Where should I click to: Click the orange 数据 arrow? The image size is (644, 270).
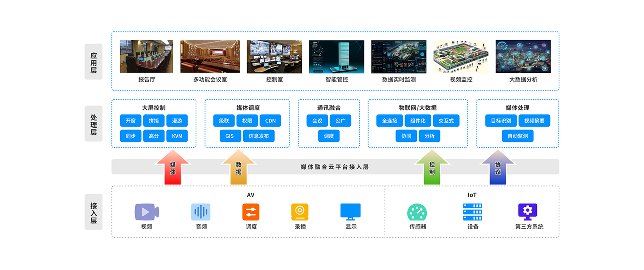(238, 167)
